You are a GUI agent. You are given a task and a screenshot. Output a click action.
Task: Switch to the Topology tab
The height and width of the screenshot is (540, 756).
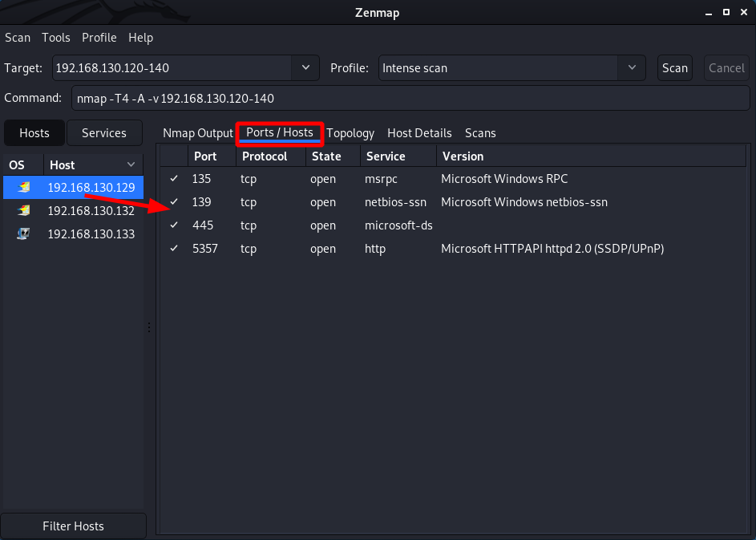[350, 133]
